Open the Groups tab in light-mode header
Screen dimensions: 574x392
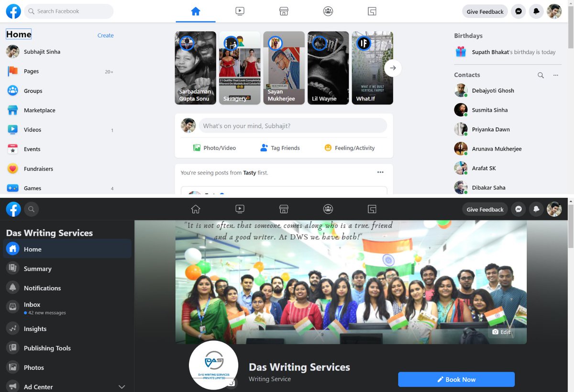click(x=328, y=11)
